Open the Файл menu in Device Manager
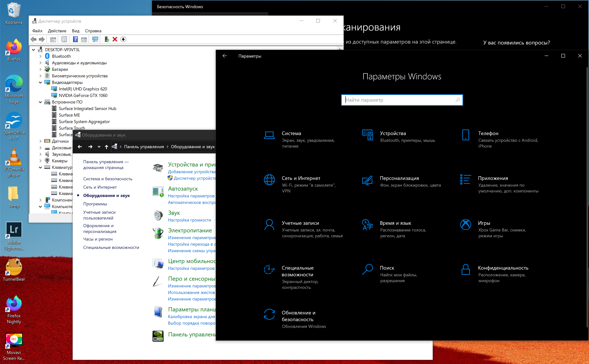 pyautogui.click(x=37, y=31)
